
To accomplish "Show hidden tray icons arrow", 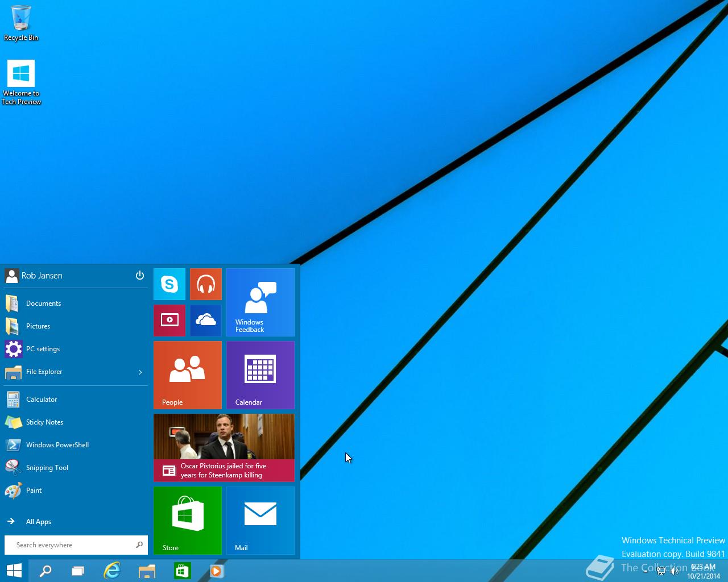I will tap(646, 572).
